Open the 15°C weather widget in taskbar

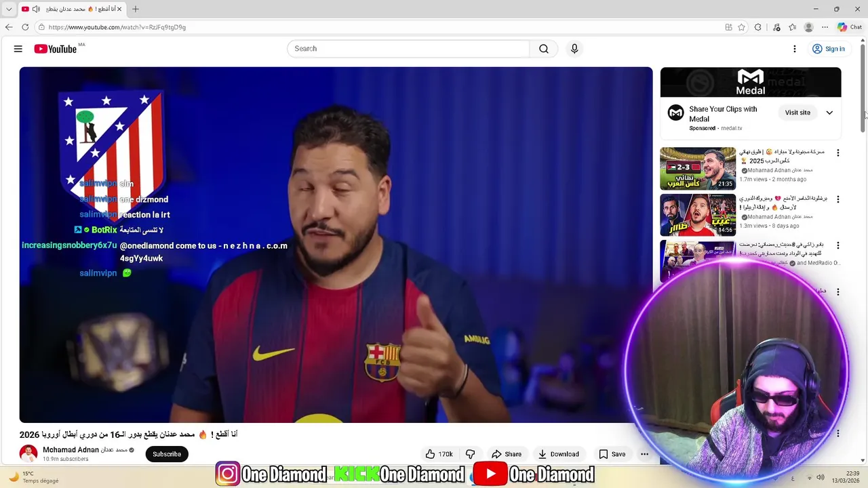tap(34, 477)
